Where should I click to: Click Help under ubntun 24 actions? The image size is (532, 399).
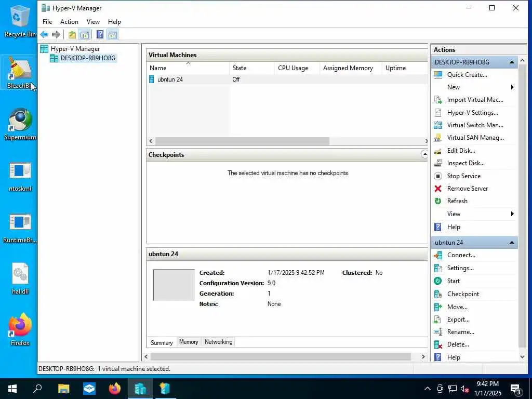(453, 357)
